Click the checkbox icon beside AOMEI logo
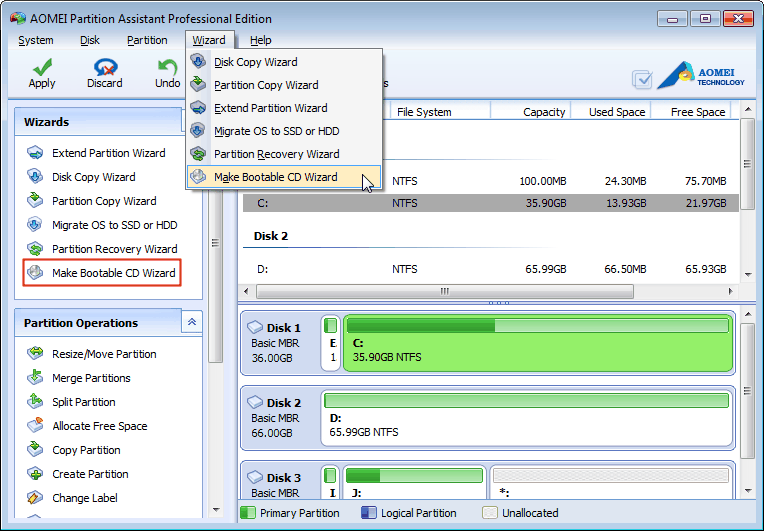The image size is (764, 531). tap(642, 79)
